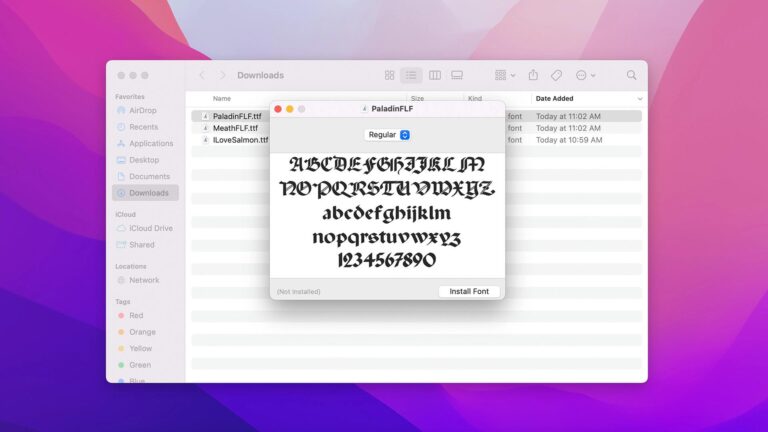Image resolution: width=768 pixels, height=432 pixels.
Task: Click the Finder search magnifier icon
Action: pyautogui.click(x=631, y=75)
